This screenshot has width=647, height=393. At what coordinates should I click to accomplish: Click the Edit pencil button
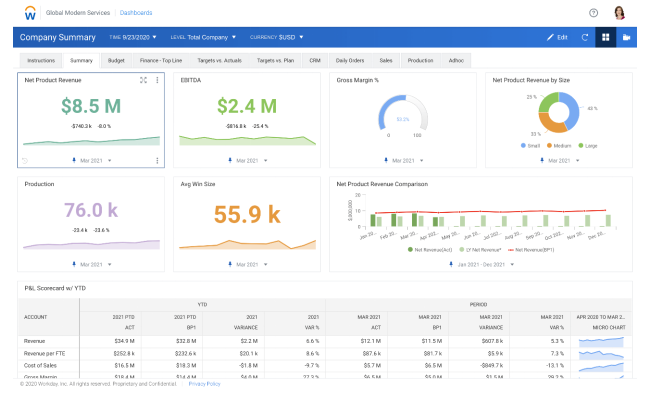coord(557,37)
